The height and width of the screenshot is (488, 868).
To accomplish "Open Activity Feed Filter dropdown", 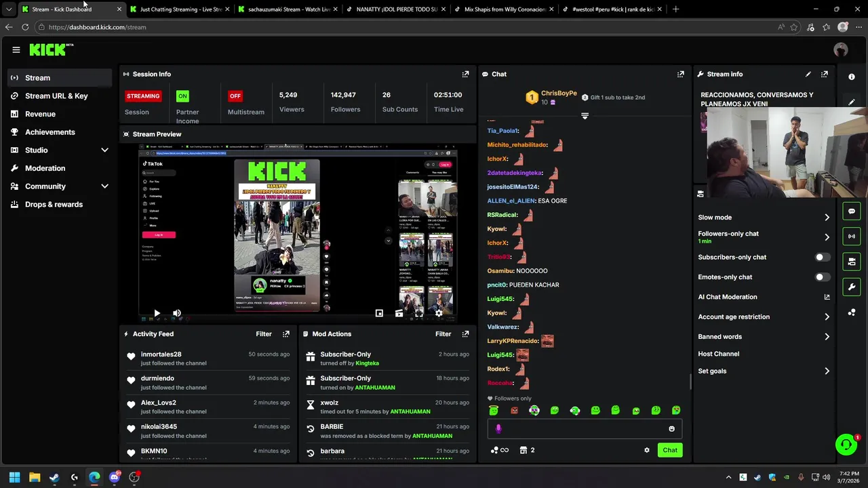I will pyautogui.click(x=264, y=333).
